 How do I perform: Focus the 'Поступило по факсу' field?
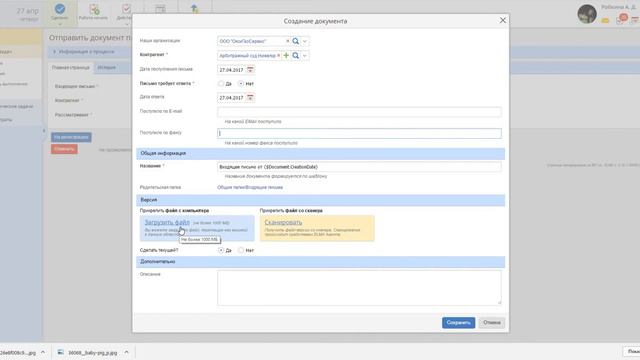(x=359, y=133)
